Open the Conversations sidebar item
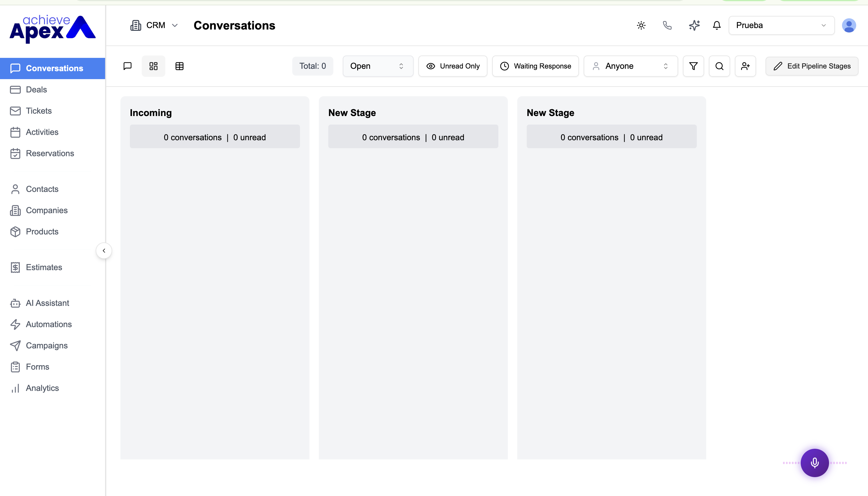The width and height of the screenshot is (868, 496). 53,68
